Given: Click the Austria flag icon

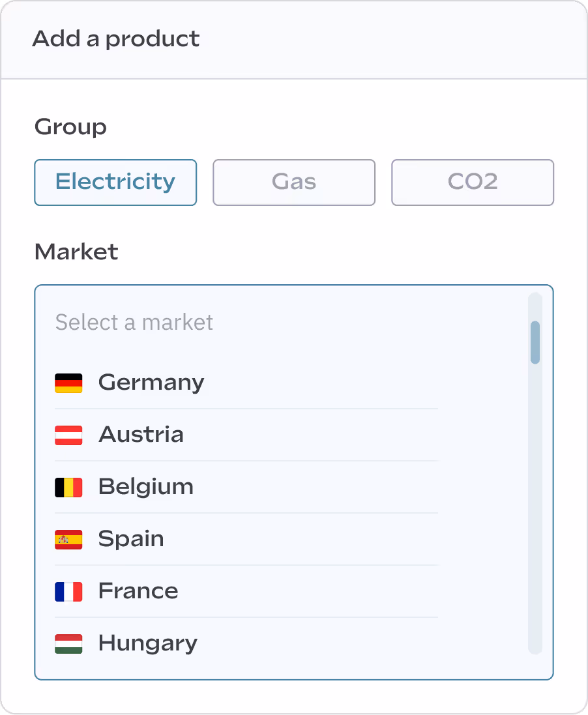Looking at the screenshot, I should click(68, 435).
